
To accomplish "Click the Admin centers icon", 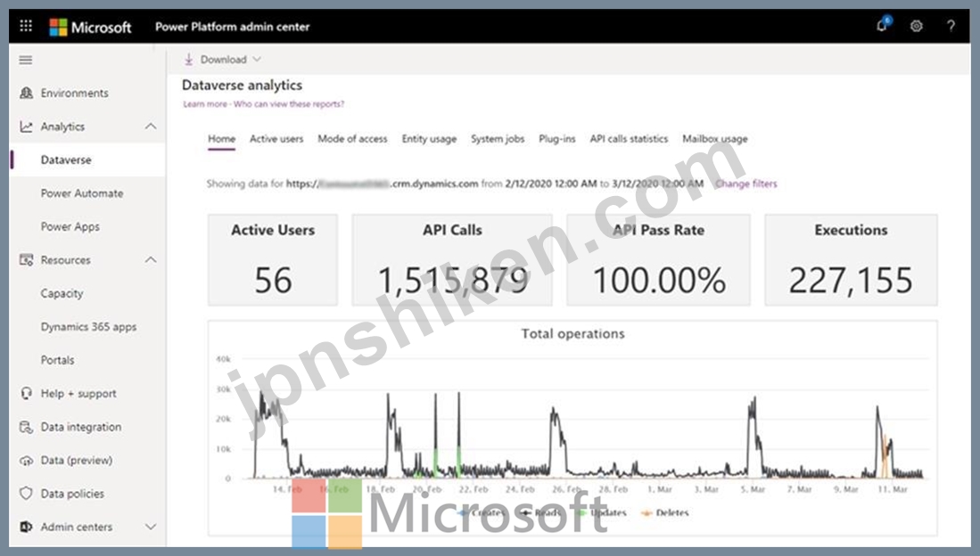I will point(26,527).
